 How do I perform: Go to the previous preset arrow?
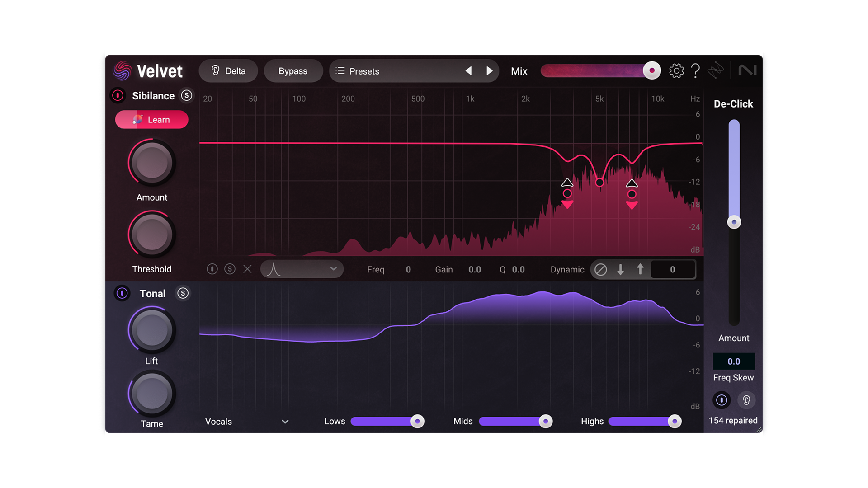pos(468,71)
